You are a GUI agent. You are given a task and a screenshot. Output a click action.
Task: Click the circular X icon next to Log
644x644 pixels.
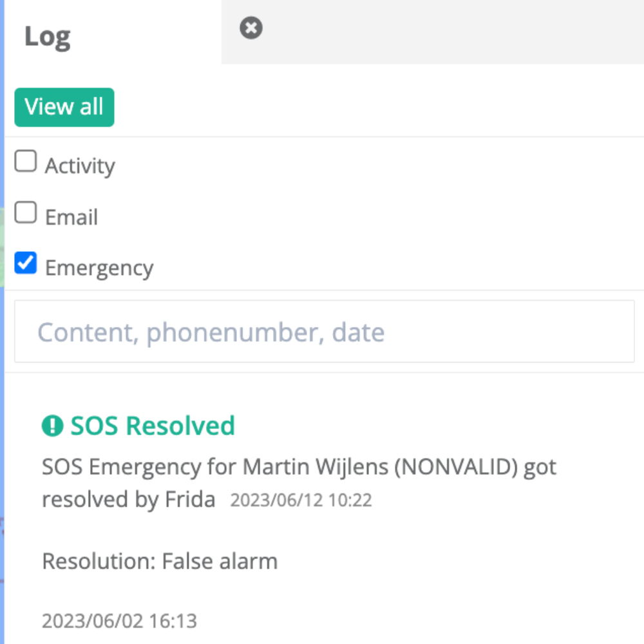click(251, 27)
